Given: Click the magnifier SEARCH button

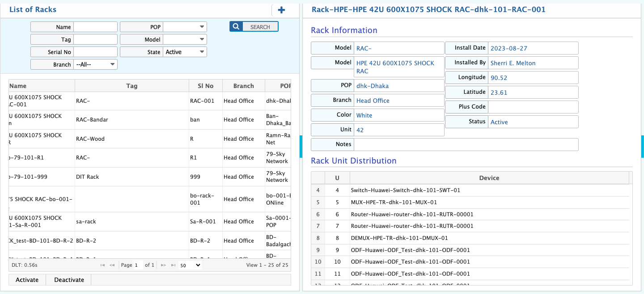Looking at the screenshot, I should click(x=254, y=27).
